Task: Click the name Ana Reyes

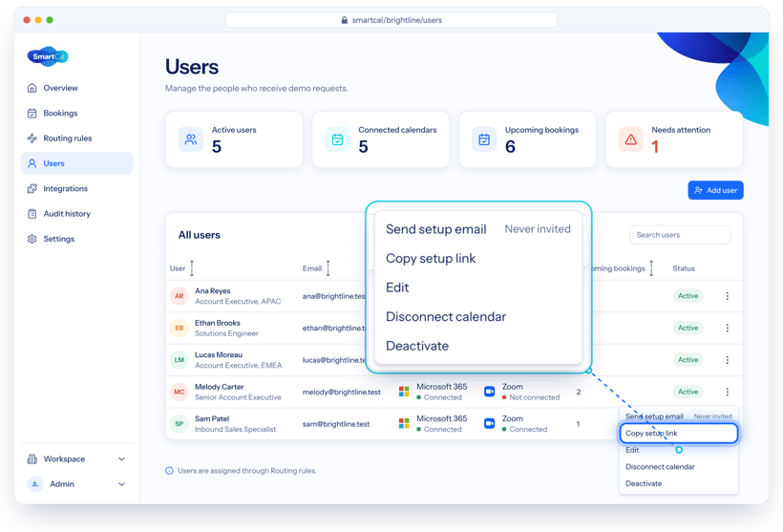Action: pyautogui.click(x=213, y=290)
